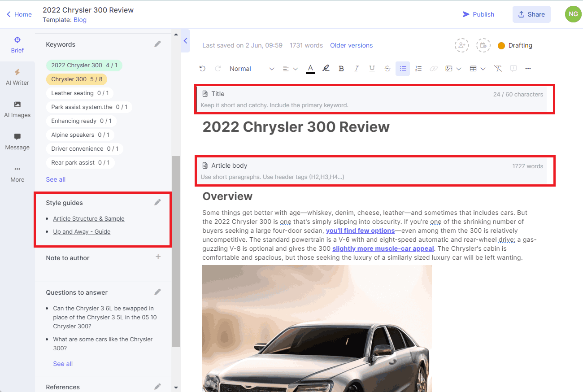Click the Overview heading in article body

(227, 196)
